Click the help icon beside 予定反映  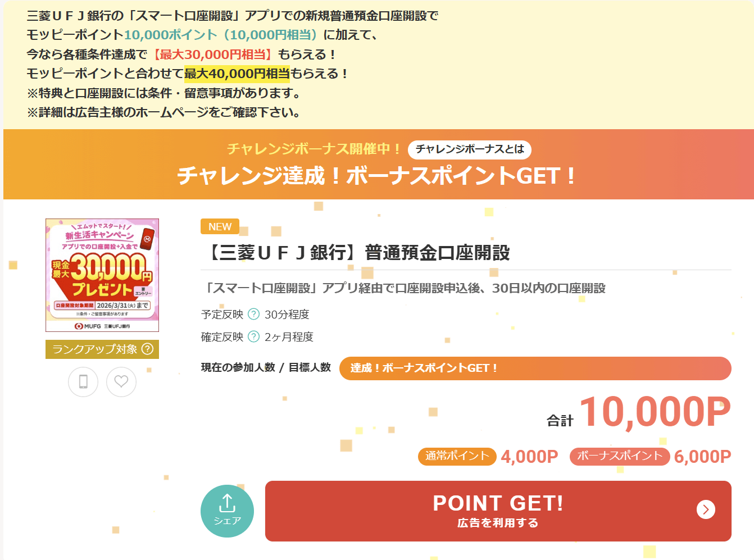click(x=254, y=314)
